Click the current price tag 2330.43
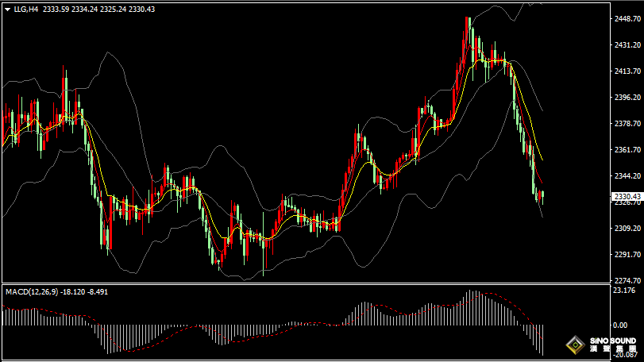Screen dimensions: 644x362 tap(627, 196)
